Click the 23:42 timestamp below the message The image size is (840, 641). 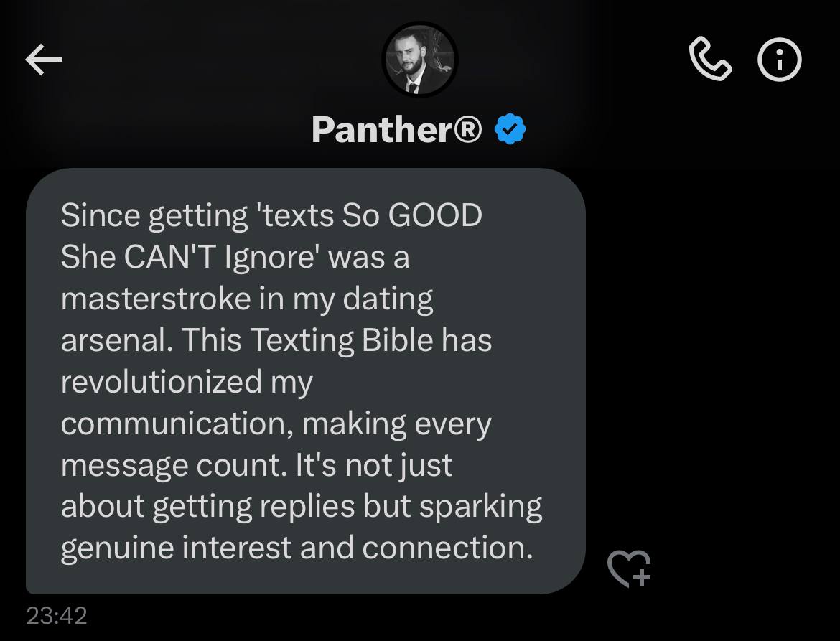coord(56,615)
